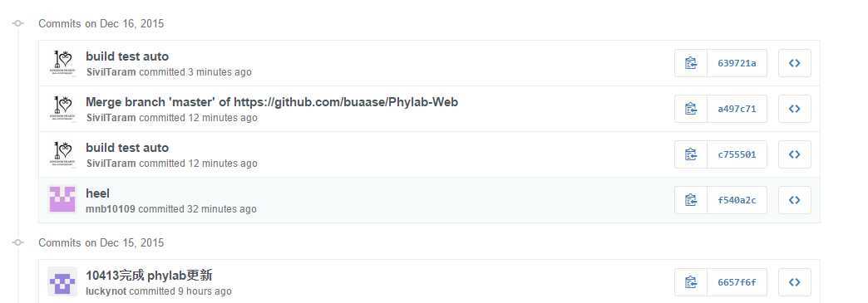View the luckynot author profile
This screenshot has width=868, height=303.
106,291
